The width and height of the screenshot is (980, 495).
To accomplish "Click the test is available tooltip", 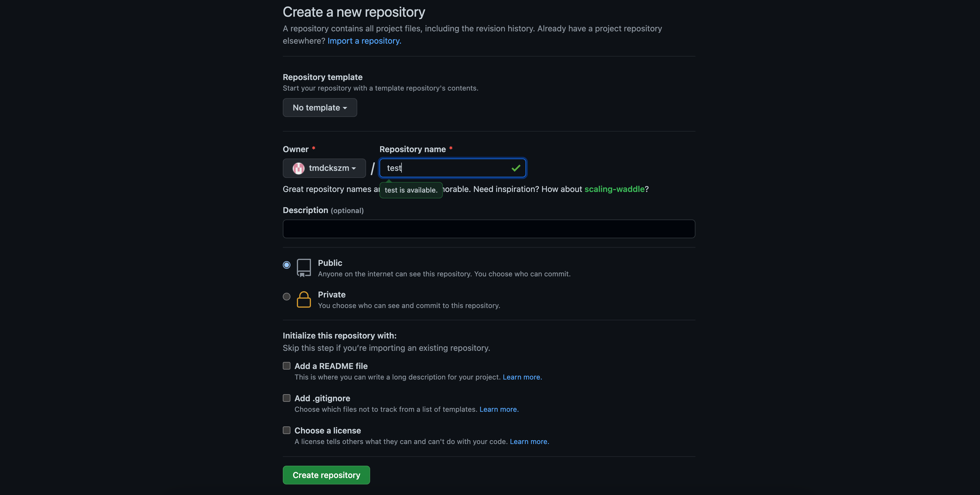I will 411,190.
